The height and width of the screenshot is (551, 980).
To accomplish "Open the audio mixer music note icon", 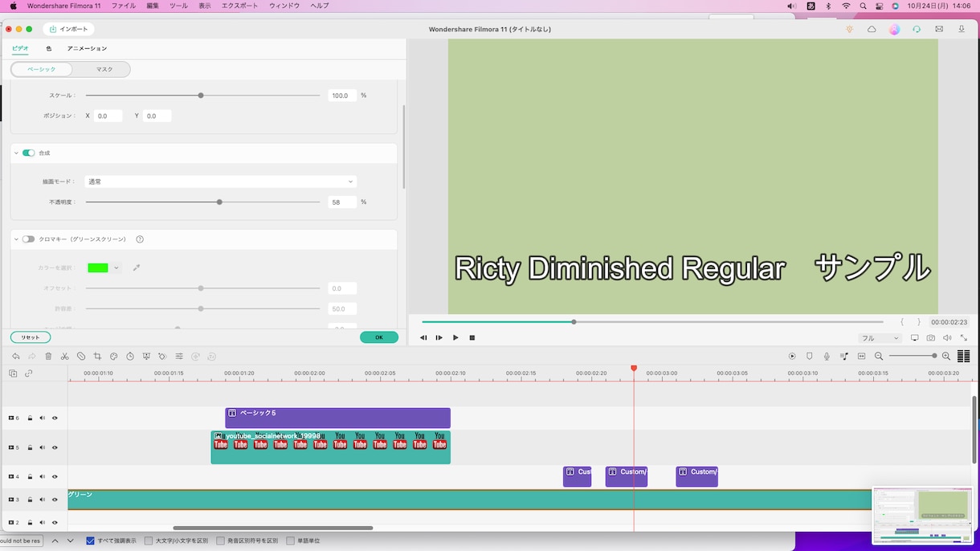I will coord(844,357).
